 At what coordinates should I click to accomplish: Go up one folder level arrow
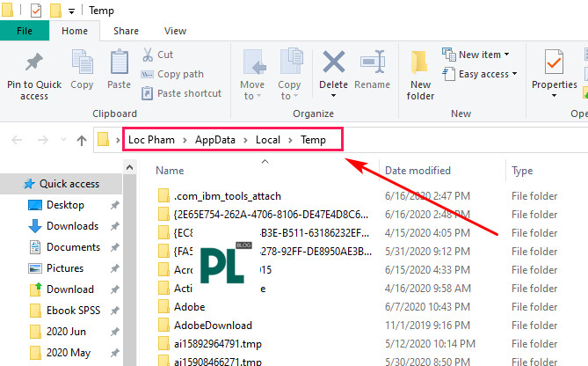click(x=82, y=141)
